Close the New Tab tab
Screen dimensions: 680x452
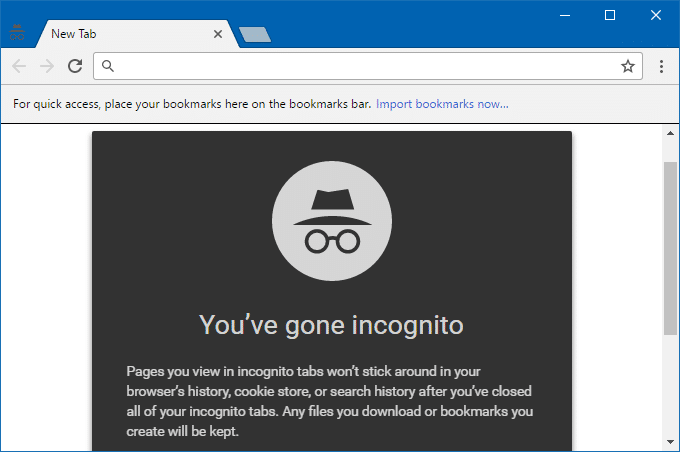coord(218,34)
